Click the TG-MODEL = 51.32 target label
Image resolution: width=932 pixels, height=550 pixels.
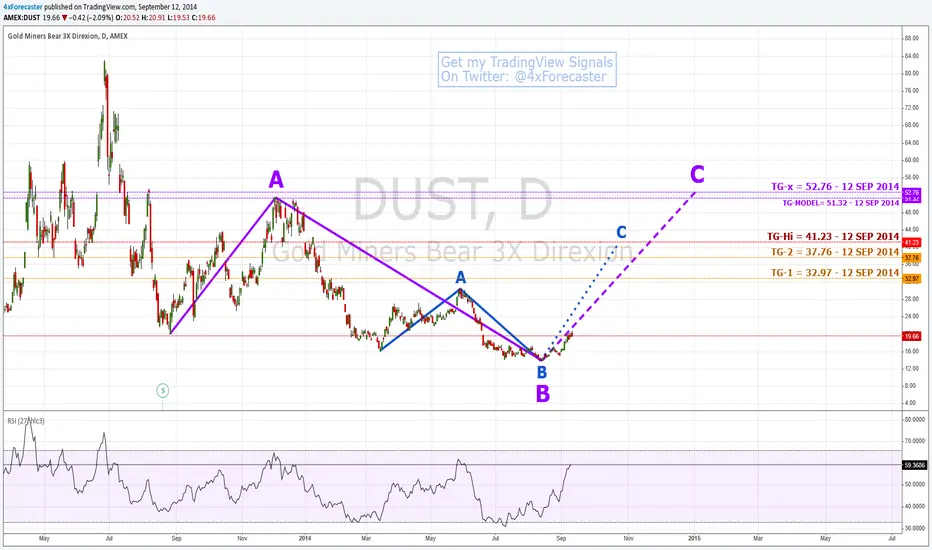click(x=840, y=203)
